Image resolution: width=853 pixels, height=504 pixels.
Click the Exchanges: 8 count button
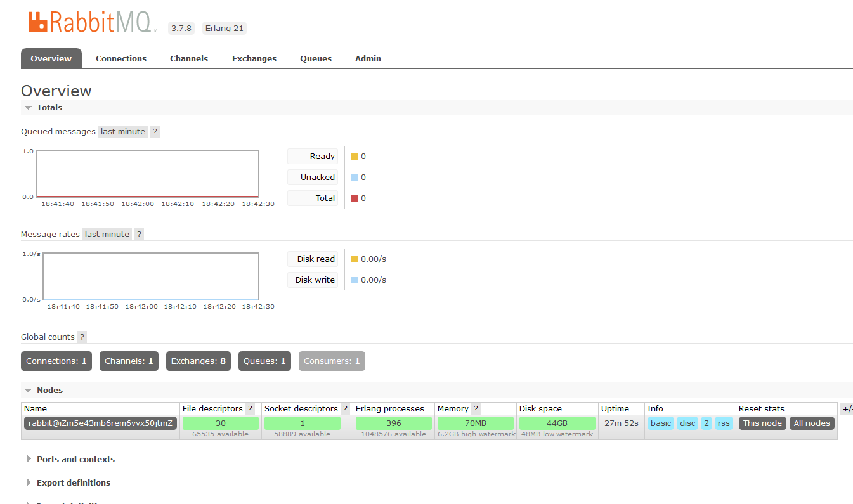tap(199, 361)
